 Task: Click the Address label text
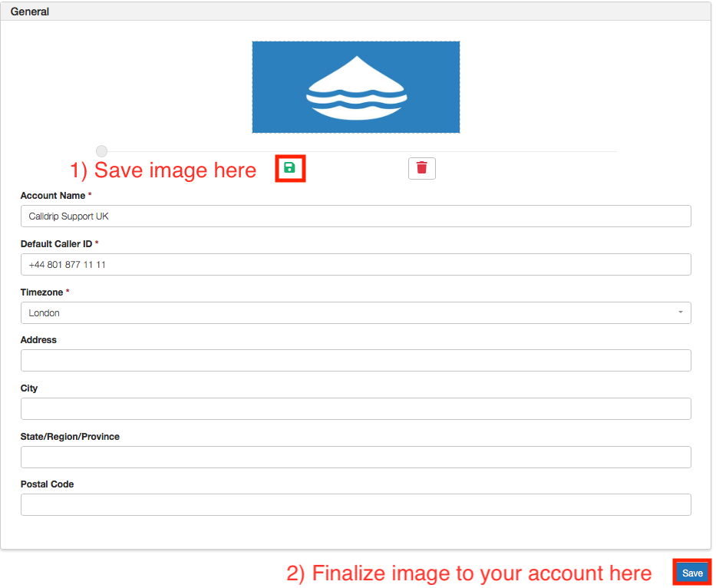click(x=38, y=340)
